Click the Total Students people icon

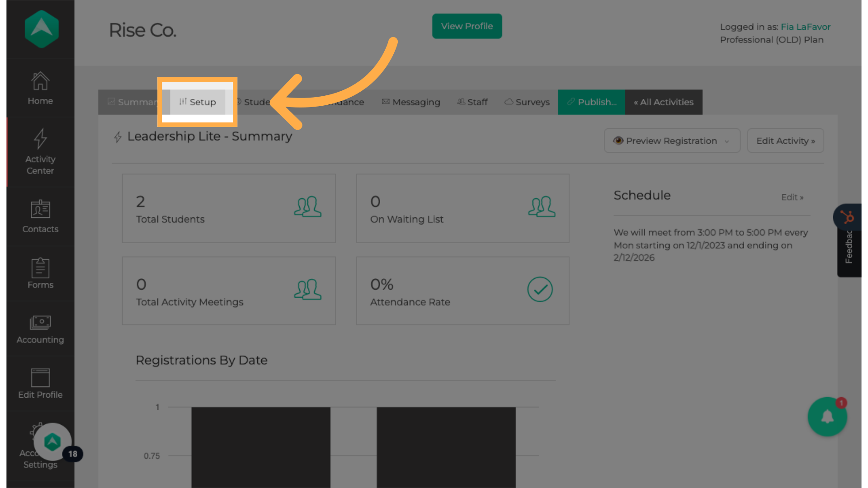pos(308,207)
